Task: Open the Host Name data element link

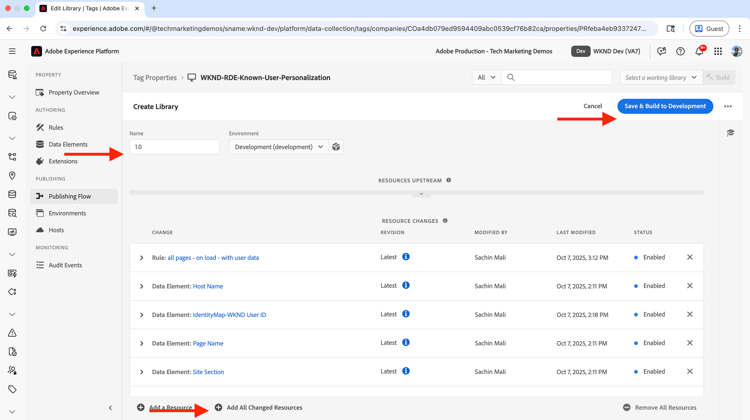Action: tap(208, 287)
